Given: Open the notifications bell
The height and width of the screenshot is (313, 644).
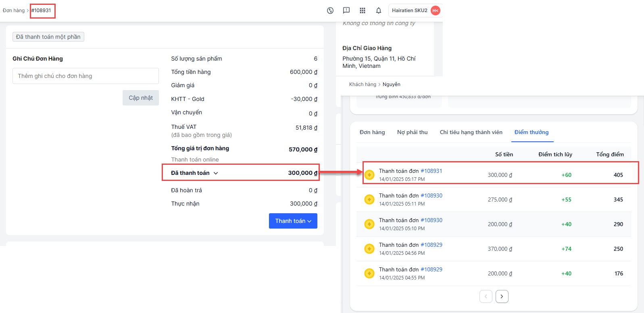Looking at the screenshot, I should [379, 11].
